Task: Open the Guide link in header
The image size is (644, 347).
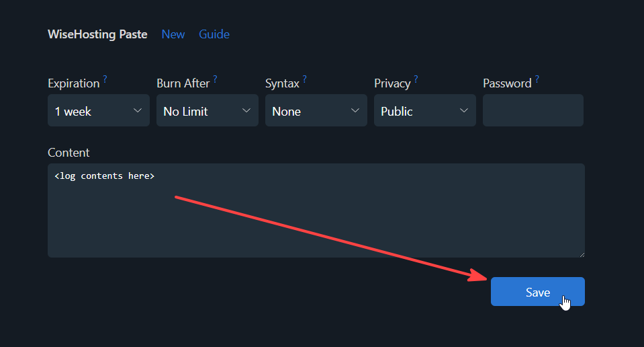Action: point(214,34)
